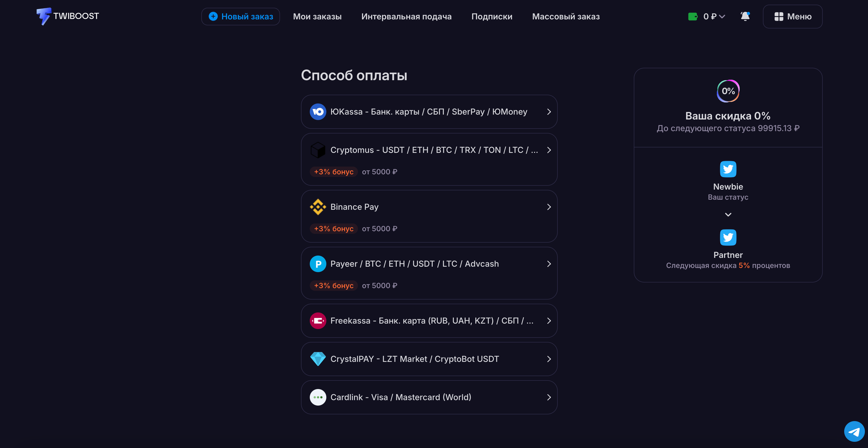Screen dimensions: 868x448
Task: Click the grid icon in Меню button
Action: [779, 17]
